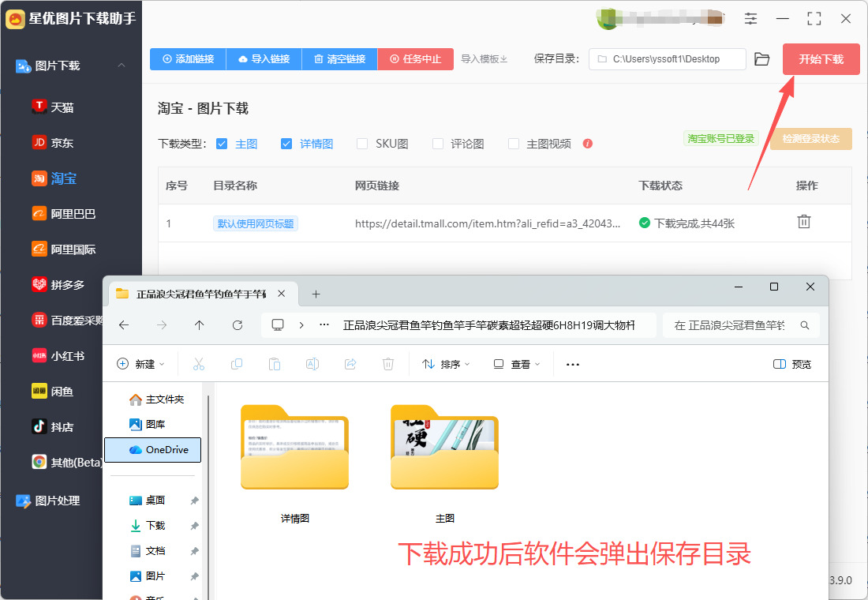Open Alibaba International (阿里国际) item
868x600 pixels.
pyautogui.click(x=63, y=249)
